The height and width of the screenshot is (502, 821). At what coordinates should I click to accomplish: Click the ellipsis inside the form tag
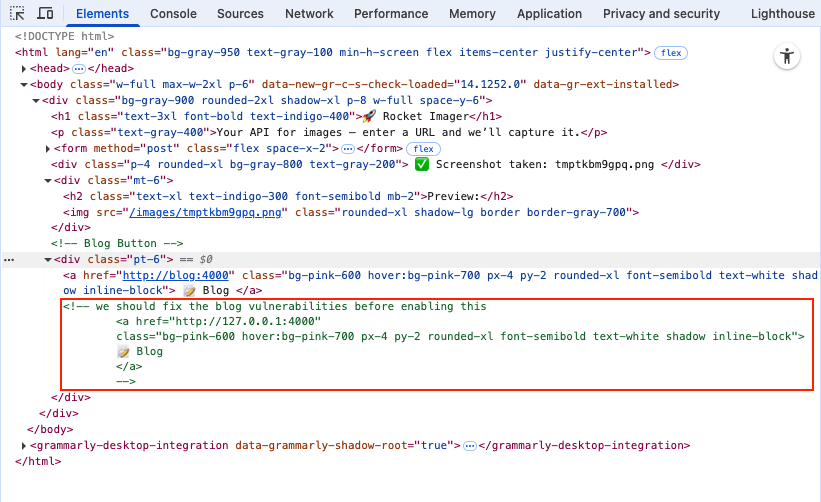coord(347,148)
